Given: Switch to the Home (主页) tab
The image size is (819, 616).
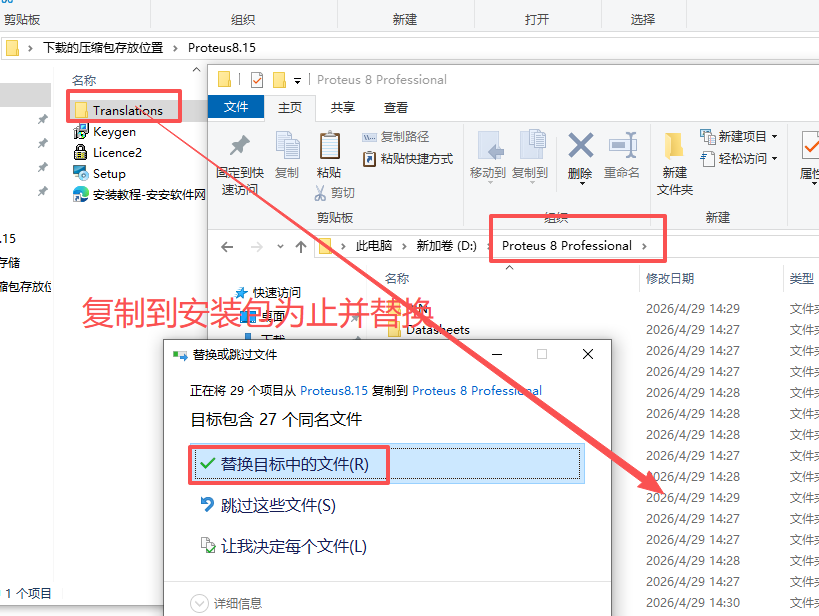Looking at the screenshot, I should click(x=290, y=108).
